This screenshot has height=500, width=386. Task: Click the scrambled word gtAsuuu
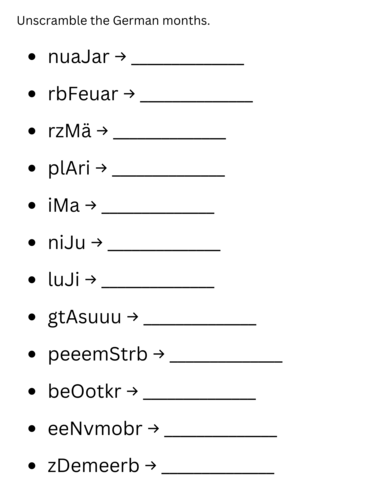85,317
